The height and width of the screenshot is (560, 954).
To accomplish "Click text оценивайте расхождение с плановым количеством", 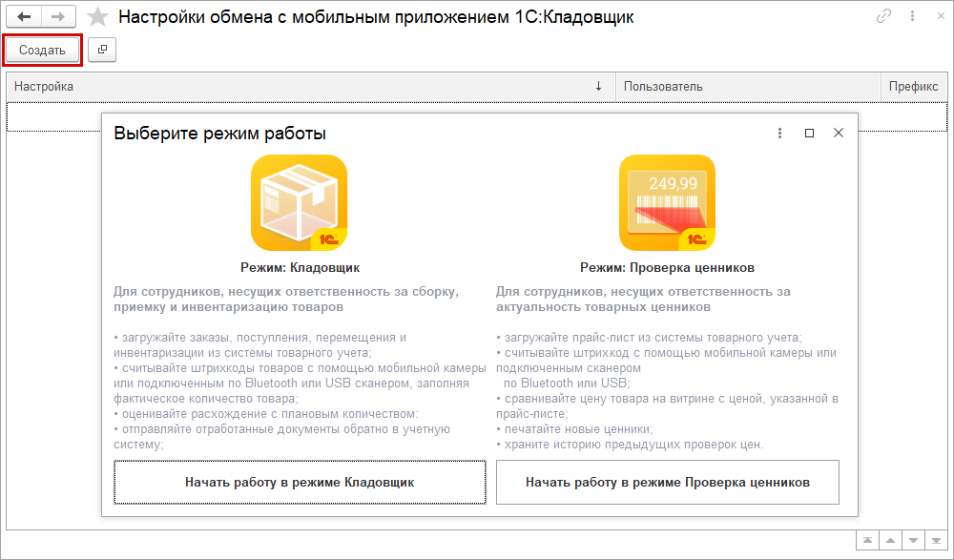I will coord(270,414).
